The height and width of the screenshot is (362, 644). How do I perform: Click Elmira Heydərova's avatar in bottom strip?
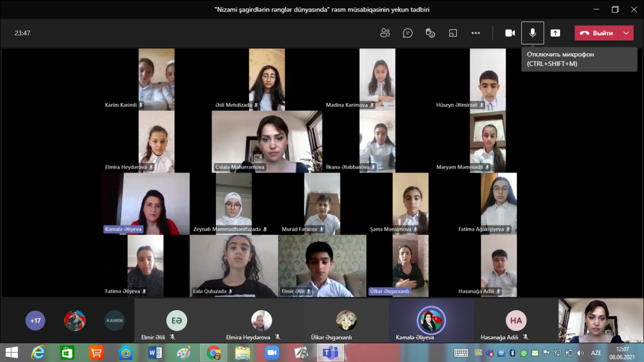coord(262,321)
